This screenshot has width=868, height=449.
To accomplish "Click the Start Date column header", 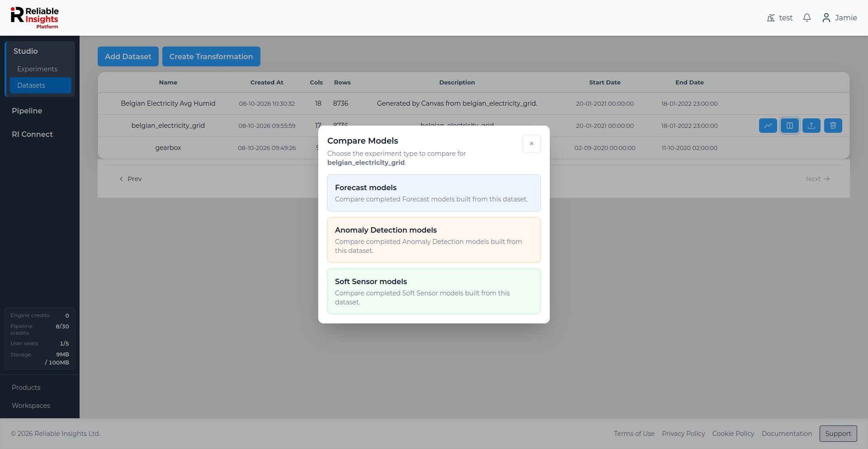I will (605, 82).
